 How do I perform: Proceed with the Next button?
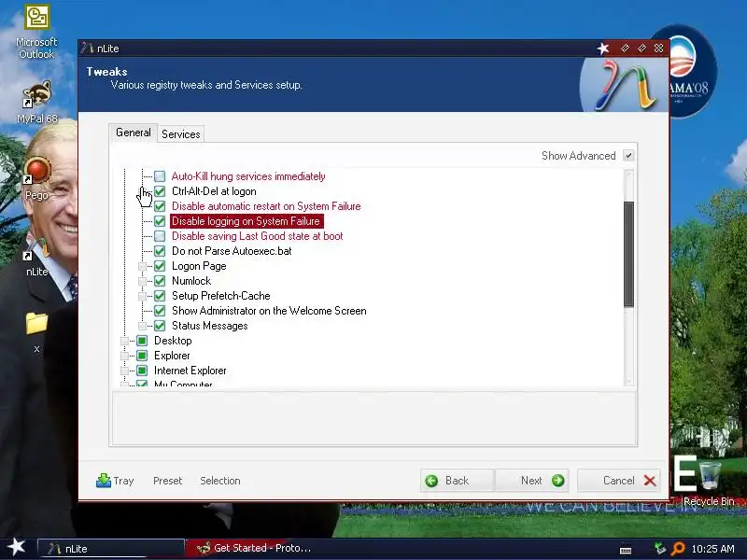tap(531, 481)
